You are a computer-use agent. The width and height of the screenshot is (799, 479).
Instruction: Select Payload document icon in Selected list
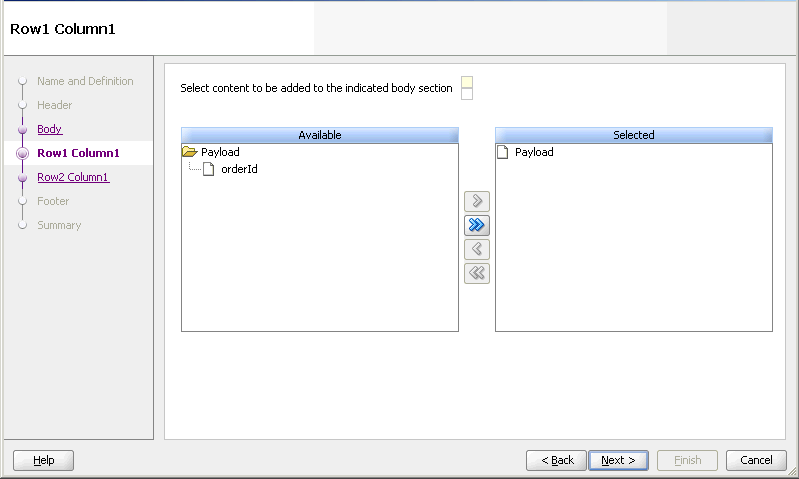[x=502, y=152]
